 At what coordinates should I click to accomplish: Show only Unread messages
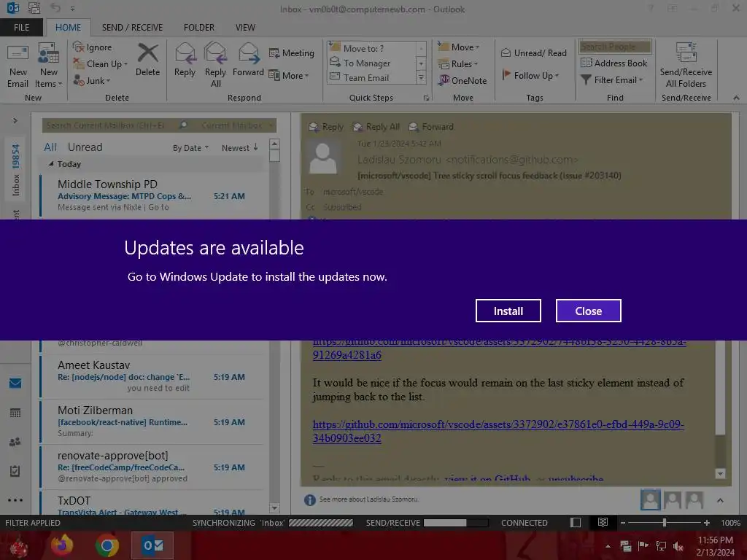coord(85,147)
